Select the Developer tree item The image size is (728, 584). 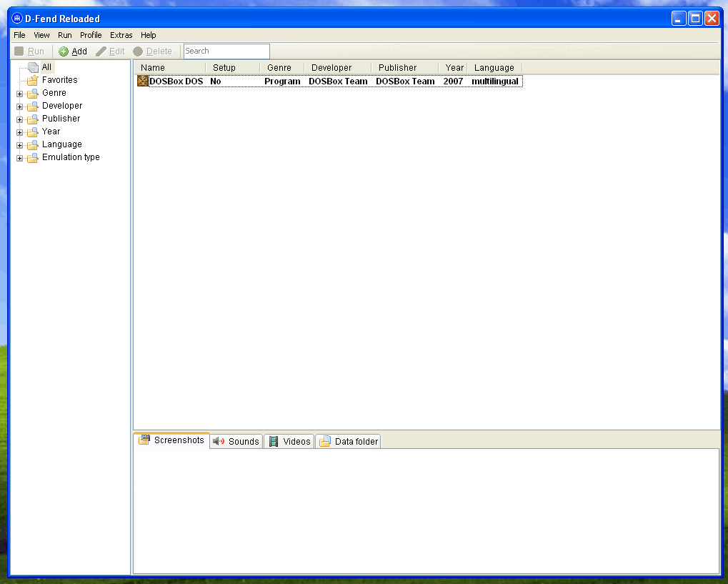61,106
